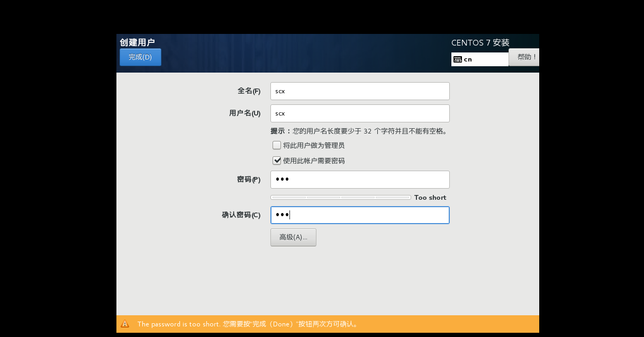Click into the 密码 password field
Image resolution: width=644 pixels, height=337 pixels.
(360, 180)
